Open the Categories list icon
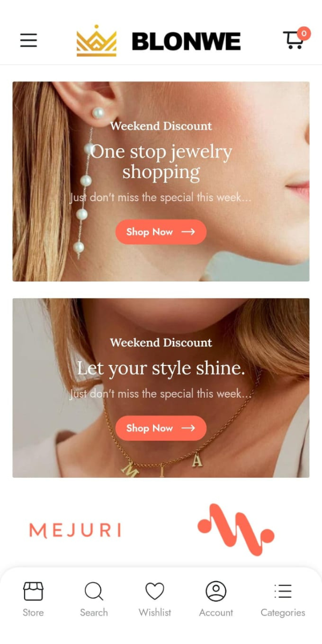Viewport: 322px width, 644px height. click(283, 591)
